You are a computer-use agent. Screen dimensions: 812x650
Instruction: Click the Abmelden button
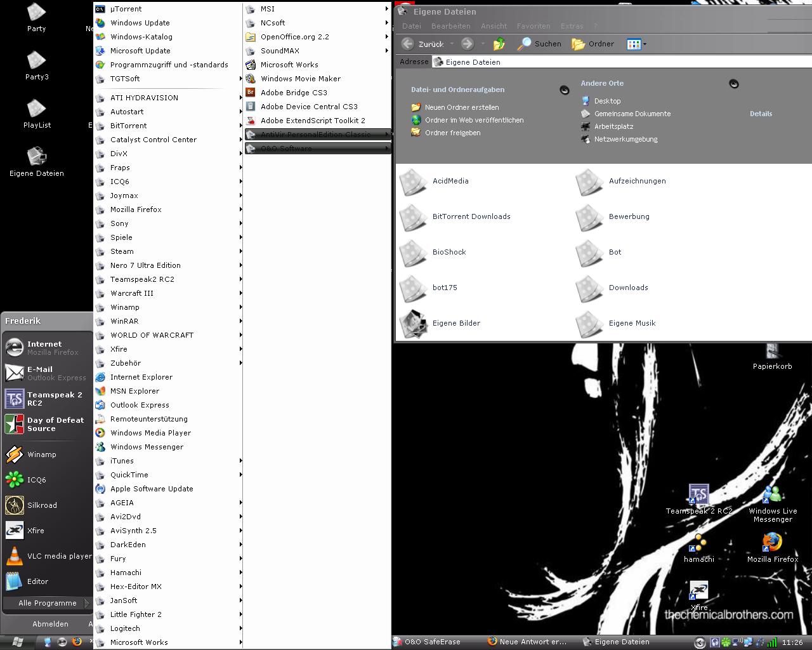(x=50, y=624)
